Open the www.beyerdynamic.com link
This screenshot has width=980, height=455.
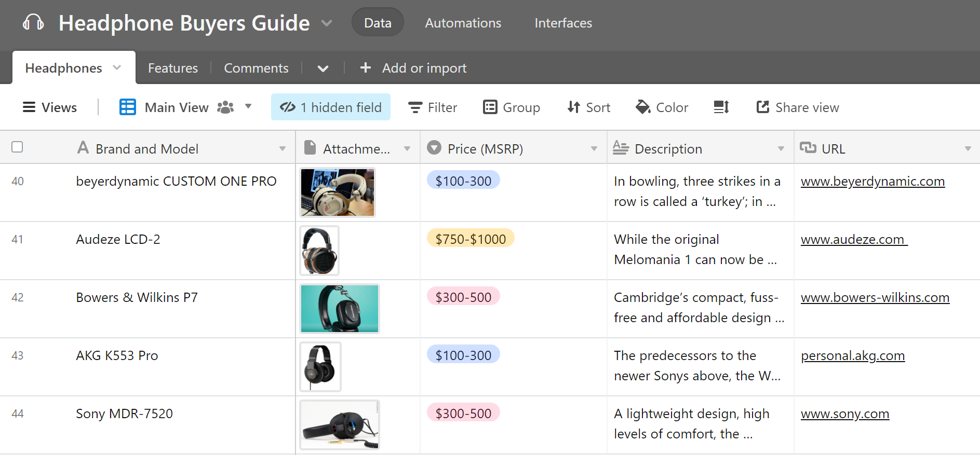872,181
